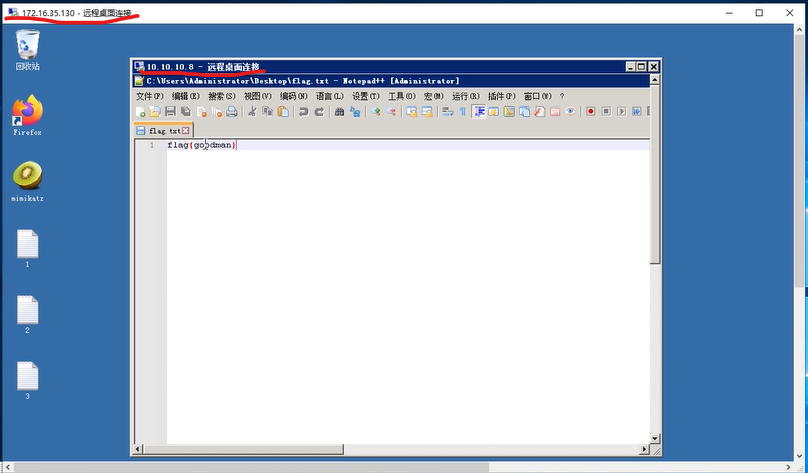Select desktop file named 2

click(x=27, y=314)
